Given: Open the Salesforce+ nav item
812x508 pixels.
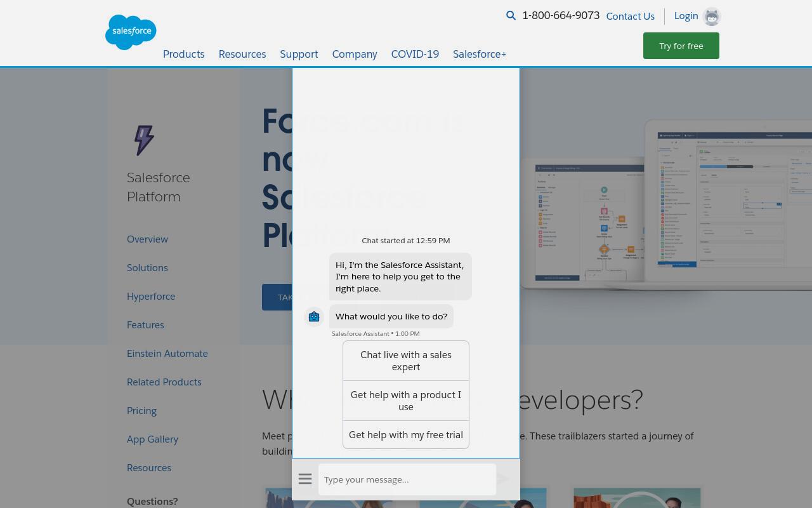Looking at the screenshot, I should 480,54.
